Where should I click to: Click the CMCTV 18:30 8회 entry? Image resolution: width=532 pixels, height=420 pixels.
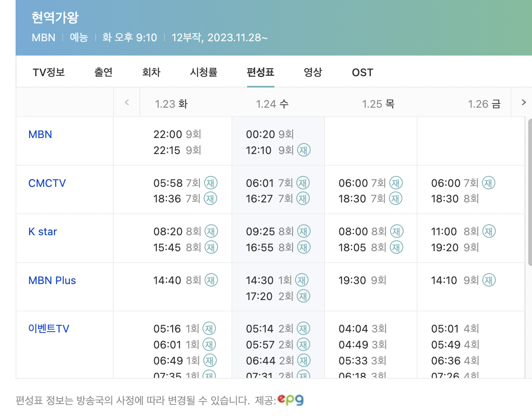455,199
